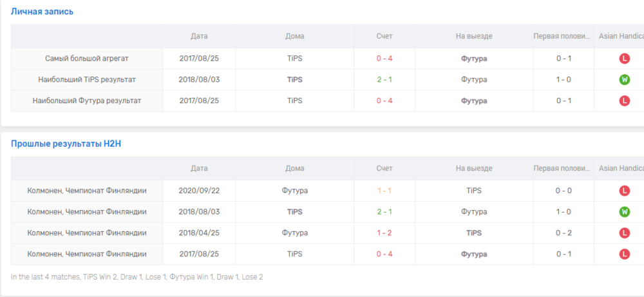
Task: Click green W badge in Наибольший TiPS результат row
Action: [x=624, y=80]
